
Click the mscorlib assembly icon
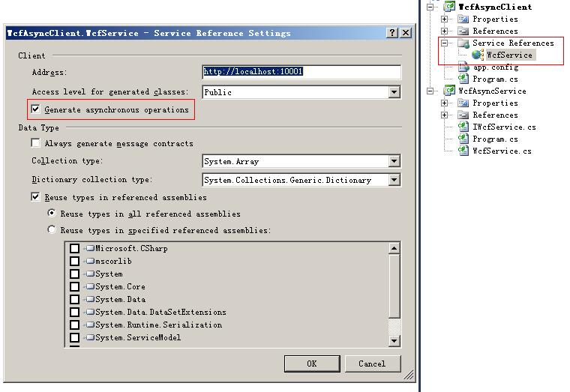90,262
